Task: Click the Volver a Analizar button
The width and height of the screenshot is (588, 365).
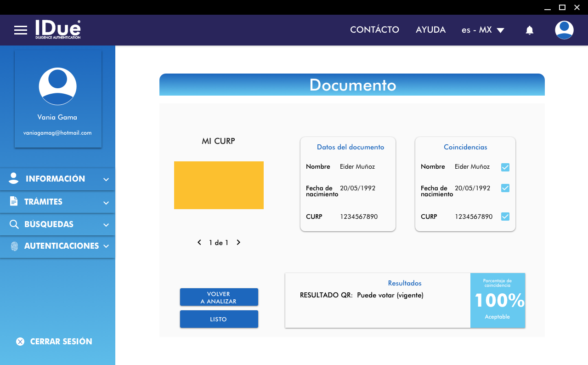Action: click(x=219, y=297)
